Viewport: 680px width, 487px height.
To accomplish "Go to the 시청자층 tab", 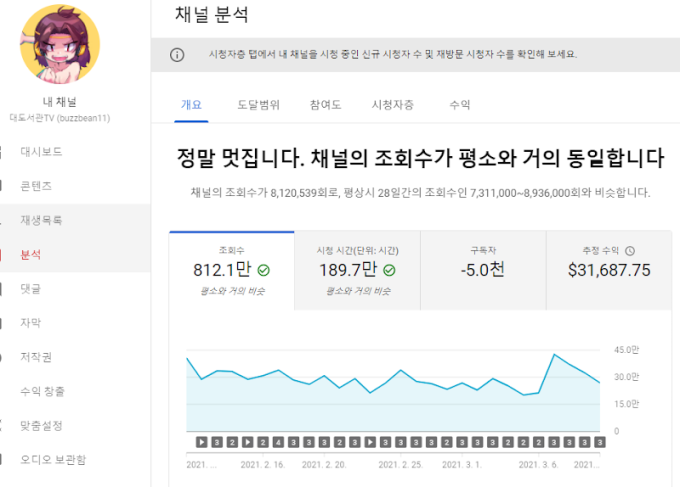I will (x=392, y=104).
